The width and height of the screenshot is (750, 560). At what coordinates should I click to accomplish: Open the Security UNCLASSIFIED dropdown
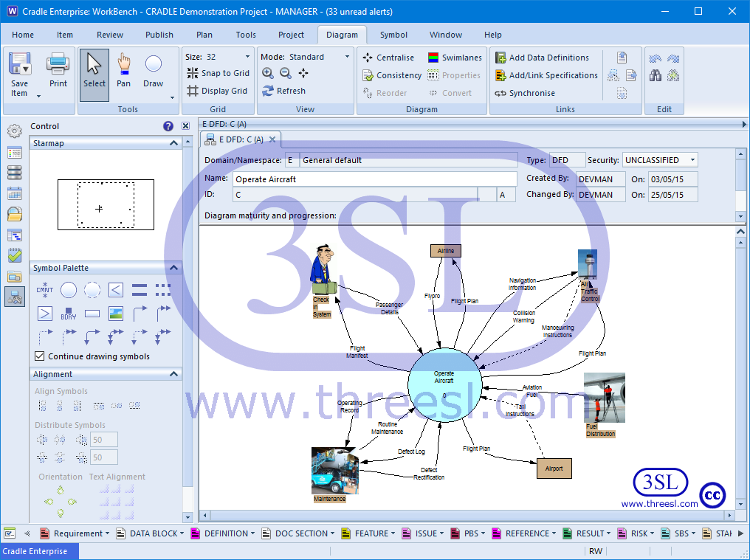(692, 159)
